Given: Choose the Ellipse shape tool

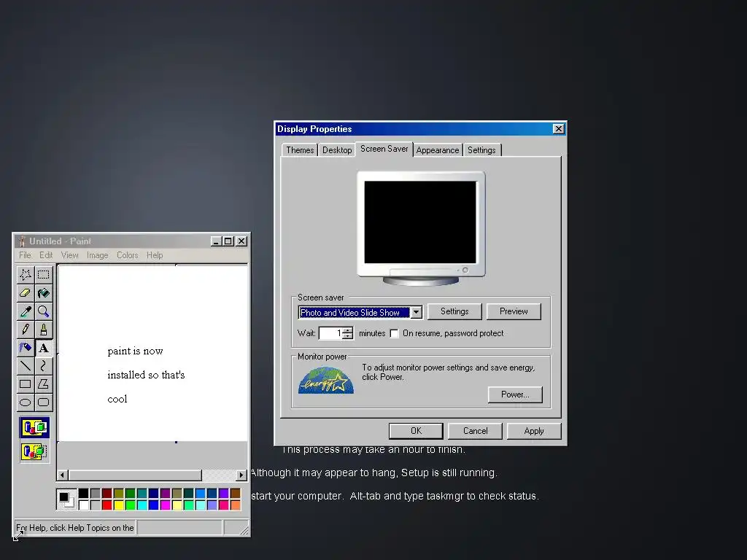Looking at the screenshot, I should click(x=26, y=402).
